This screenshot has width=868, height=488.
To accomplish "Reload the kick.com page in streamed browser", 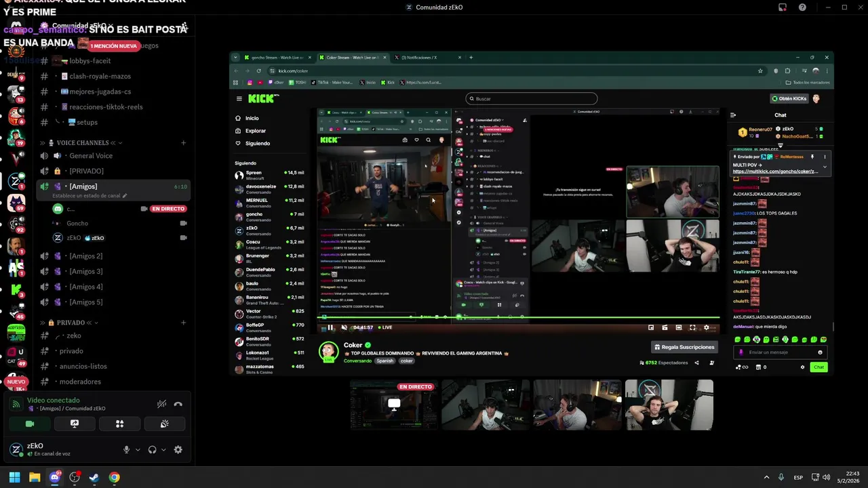I will point(258,70).
